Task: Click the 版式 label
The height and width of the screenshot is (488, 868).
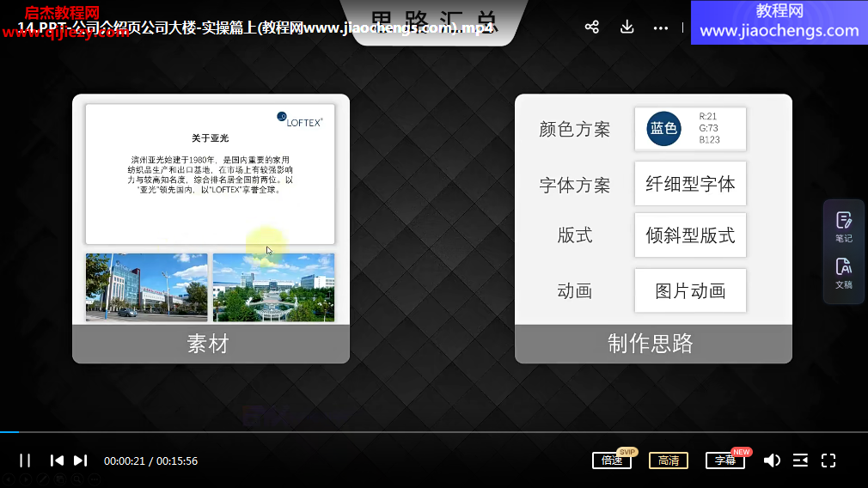Action: pos(575,235)
